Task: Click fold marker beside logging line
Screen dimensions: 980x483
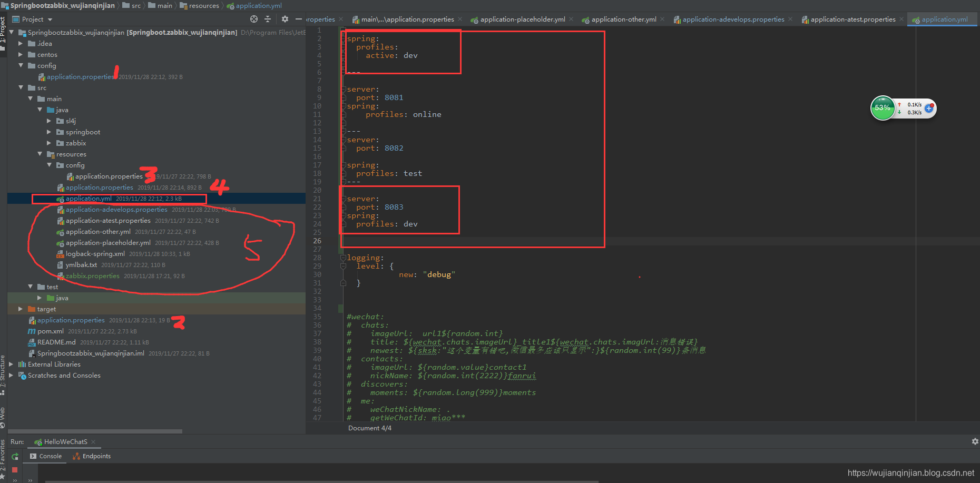Action: tap(342, 258)
